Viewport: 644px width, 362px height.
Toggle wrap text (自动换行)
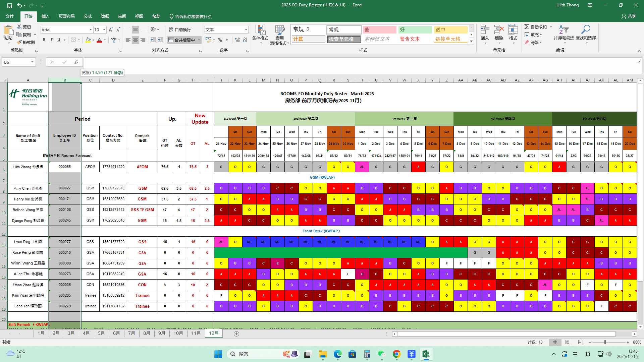pos(180,30)
